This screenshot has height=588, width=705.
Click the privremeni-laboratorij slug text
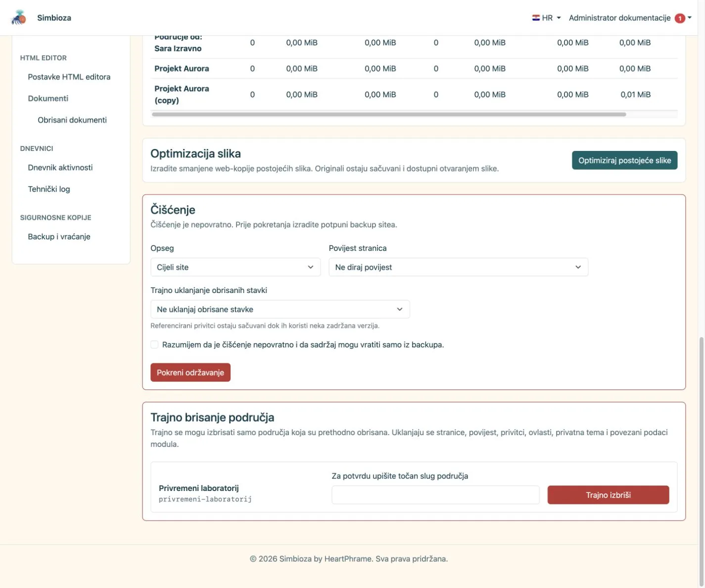click(205, 499)
